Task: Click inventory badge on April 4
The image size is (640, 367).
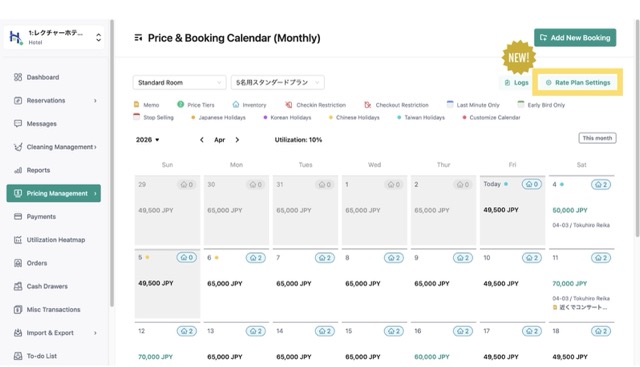Action: point(601,185)
